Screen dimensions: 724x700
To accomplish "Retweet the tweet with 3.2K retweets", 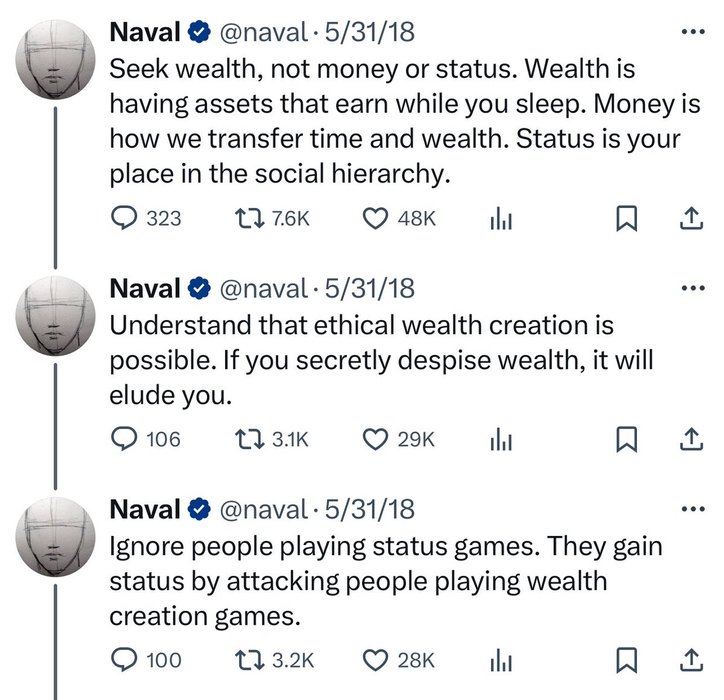I will (x=244, y=660).
